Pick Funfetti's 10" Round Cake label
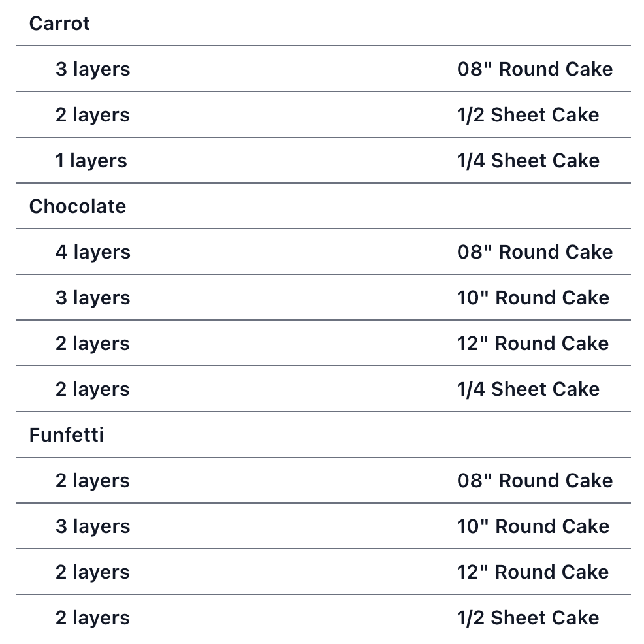Screen dimensions: 644x644 tap(533, 526)
